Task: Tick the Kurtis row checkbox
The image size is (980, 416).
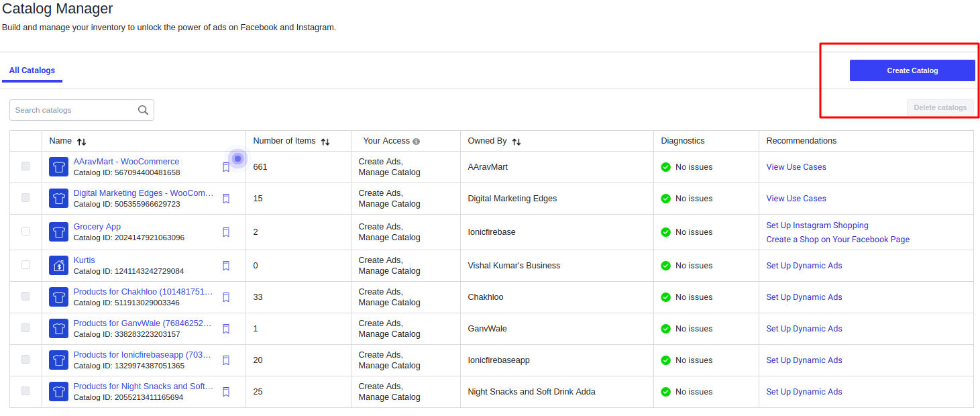Action: point(25,264)
